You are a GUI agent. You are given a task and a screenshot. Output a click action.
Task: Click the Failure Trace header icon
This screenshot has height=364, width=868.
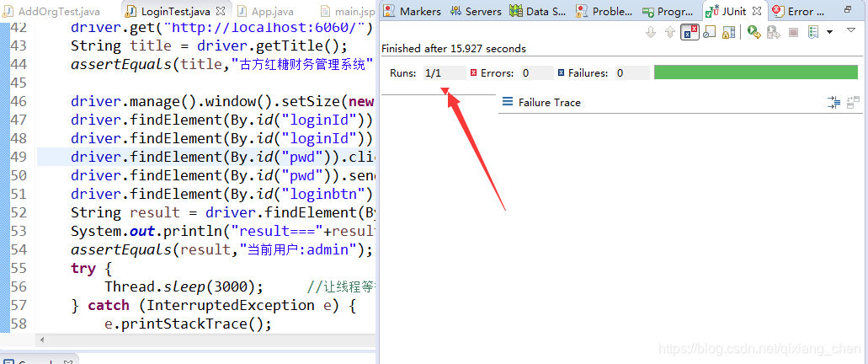coord(507,101)
